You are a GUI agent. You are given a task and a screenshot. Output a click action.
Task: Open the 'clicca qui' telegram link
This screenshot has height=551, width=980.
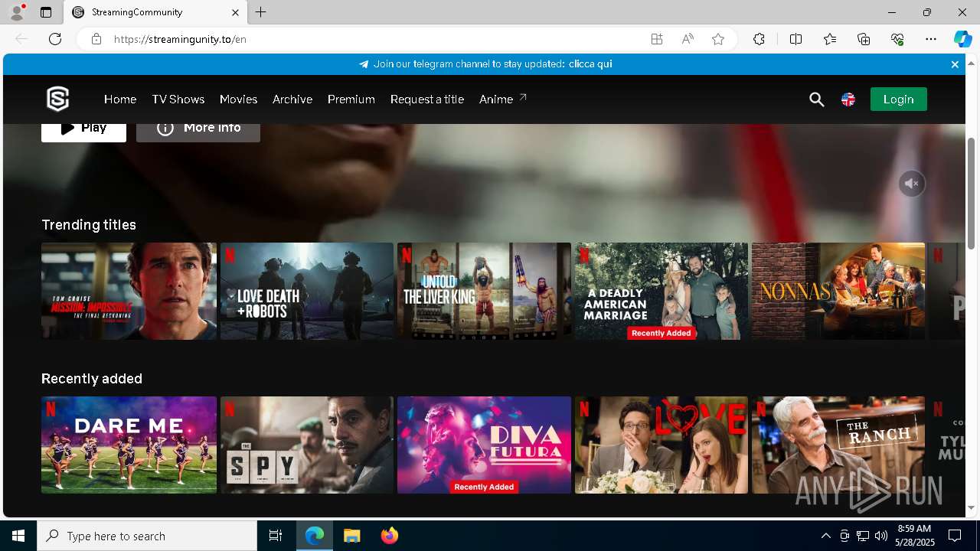click(x=590, y=64)
